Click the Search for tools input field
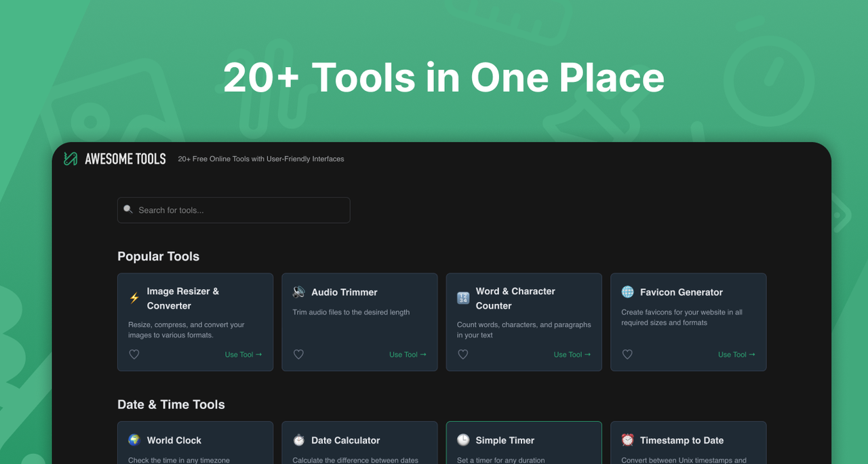Screen dimensions: 868x464 233,210
